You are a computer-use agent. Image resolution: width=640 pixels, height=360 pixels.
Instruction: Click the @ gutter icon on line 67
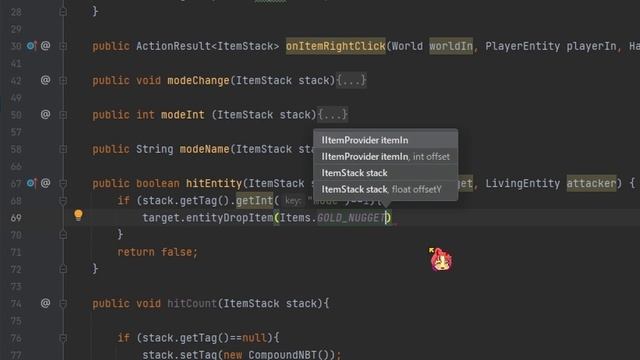[x=45, y=183]
